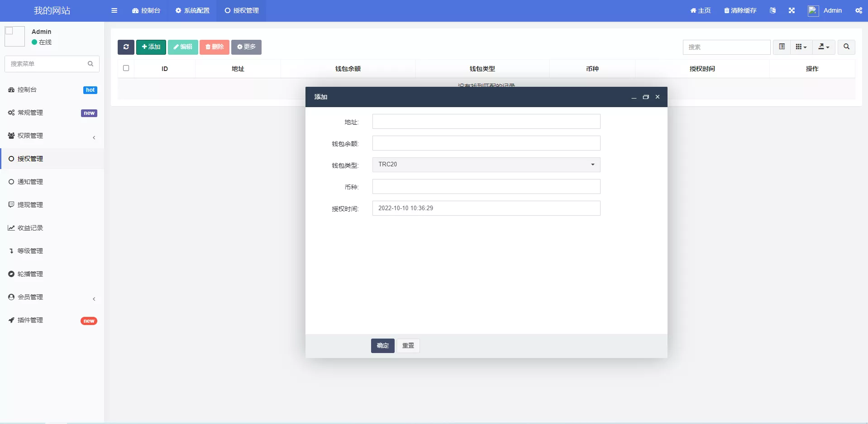Open the 钱包类型 TRC20 dropdown

tap(486, 165)
